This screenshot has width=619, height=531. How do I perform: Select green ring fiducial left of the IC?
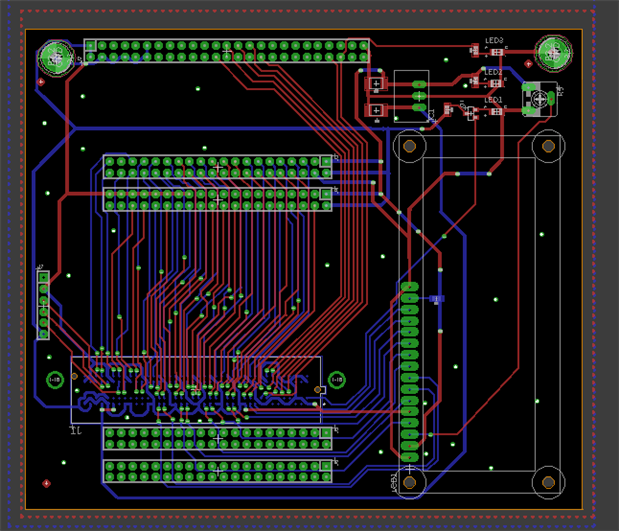click(55, 380)
